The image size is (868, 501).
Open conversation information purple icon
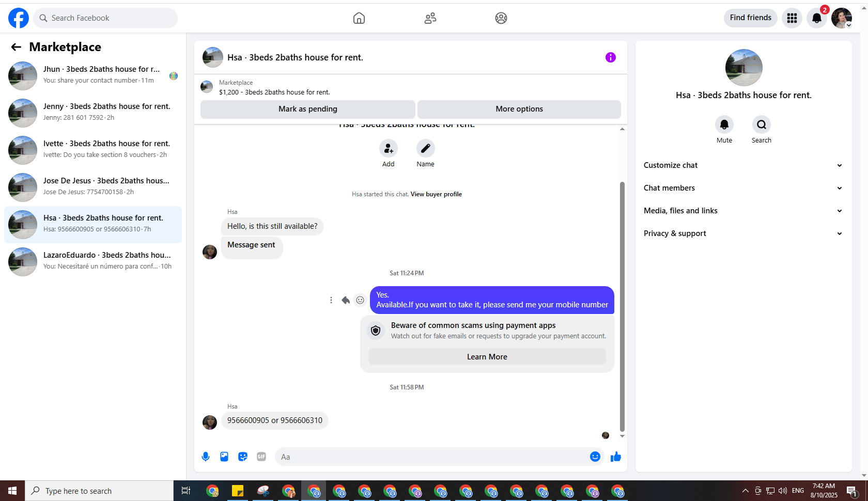[611, 57]
